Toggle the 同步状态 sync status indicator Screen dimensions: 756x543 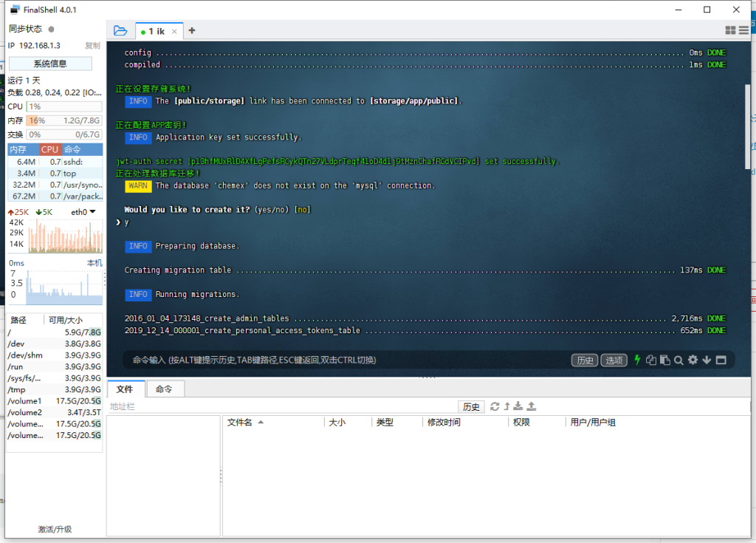[52, 29]
